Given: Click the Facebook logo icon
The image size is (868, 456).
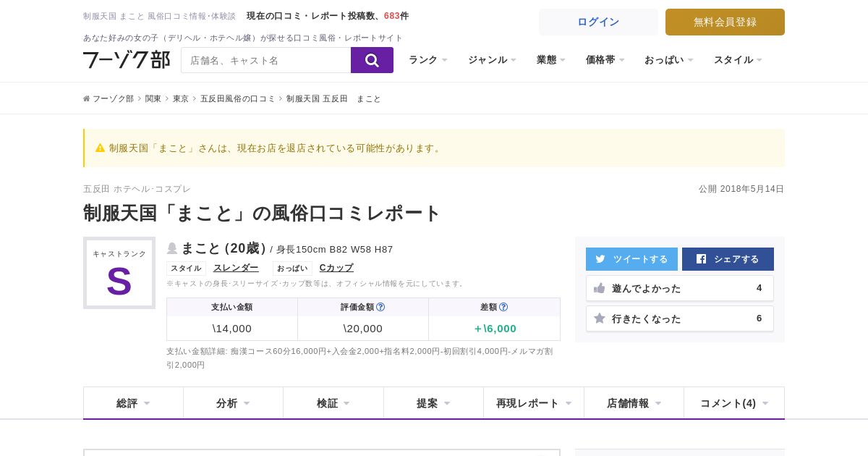Looking at the screenshot, I should [x=701, y=259].
